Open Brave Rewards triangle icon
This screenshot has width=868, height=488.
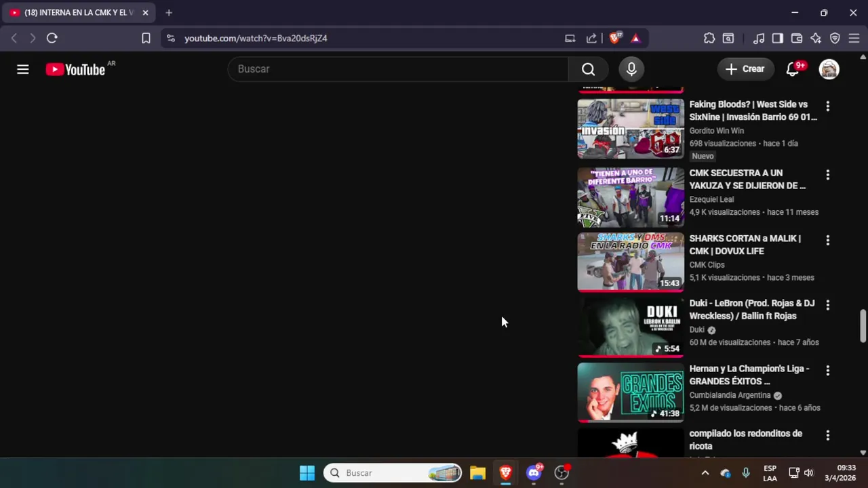[635, 38]
